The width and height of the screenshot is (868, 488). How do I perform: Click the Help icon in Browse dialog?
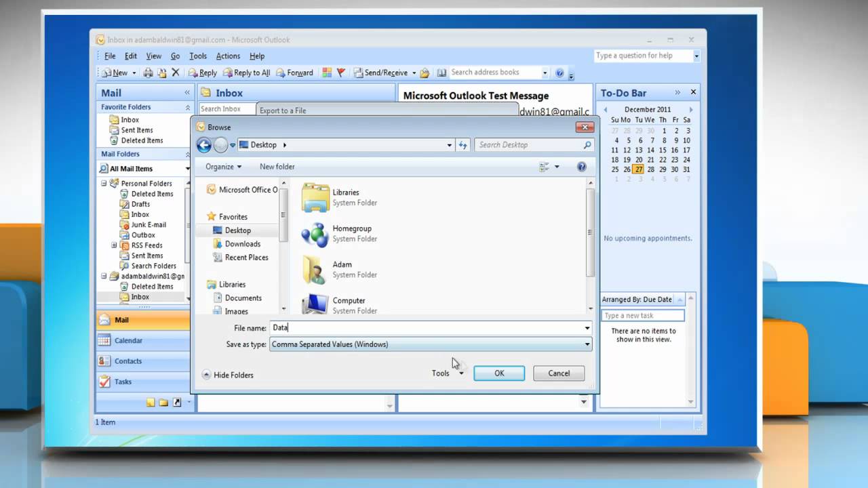581,166
